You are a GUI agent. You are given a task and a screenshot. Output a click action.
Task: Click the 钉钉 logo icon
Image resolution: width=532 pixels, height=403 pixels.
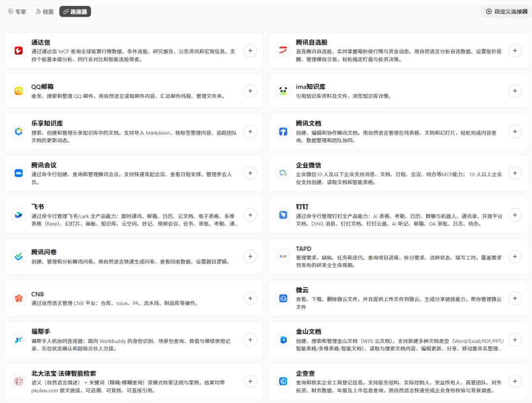283,215
